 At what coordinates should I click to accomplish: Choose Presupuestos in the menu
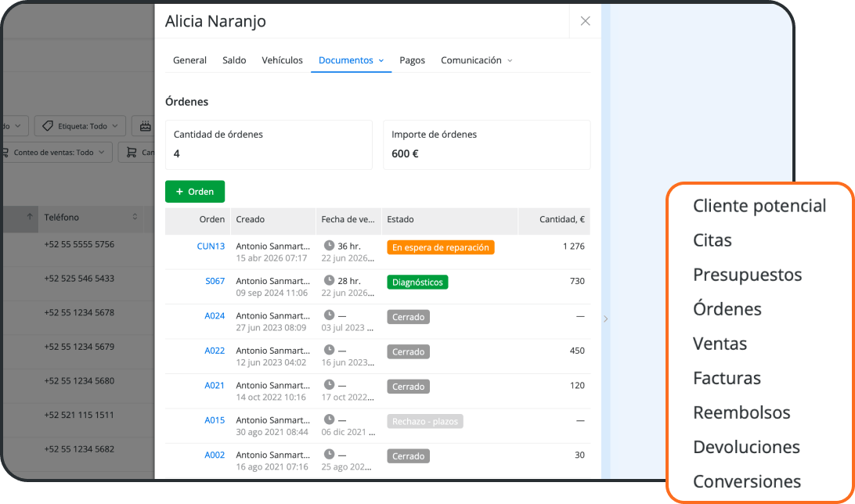tap(747, 275)
